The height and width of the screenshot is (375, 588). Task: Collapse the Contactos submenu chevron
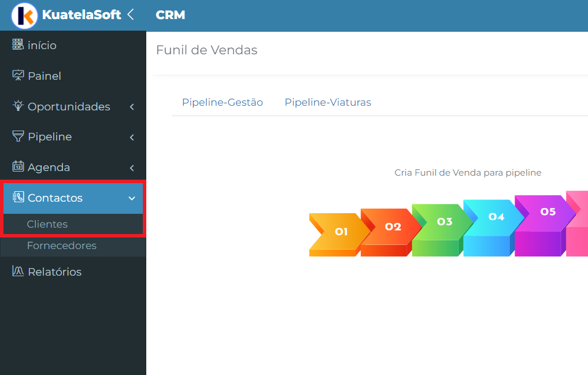point(132,198)
